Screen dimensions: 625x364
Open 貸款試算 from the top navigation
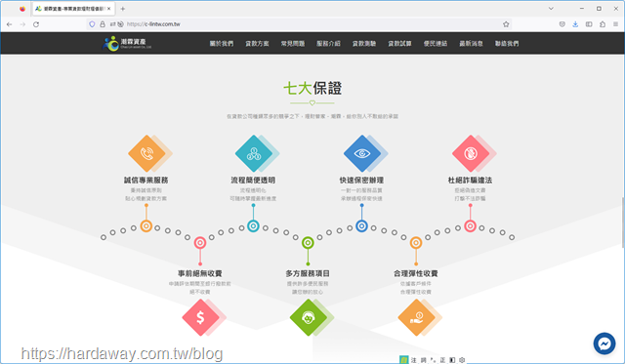pyautogui.click(x=399, y=43)
